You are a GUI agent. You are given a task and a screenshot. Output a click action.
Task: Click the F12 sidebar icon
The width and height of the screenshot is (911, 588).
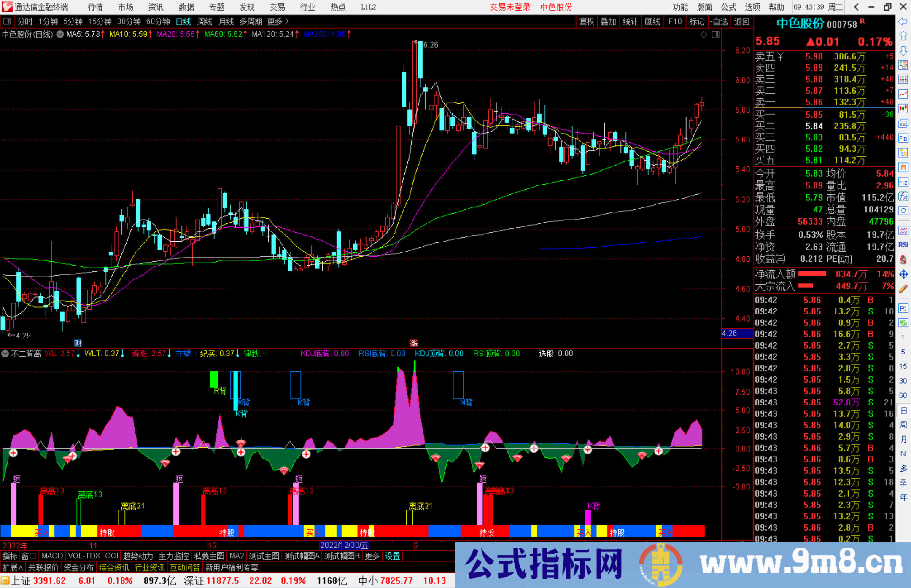click(903, 182)
